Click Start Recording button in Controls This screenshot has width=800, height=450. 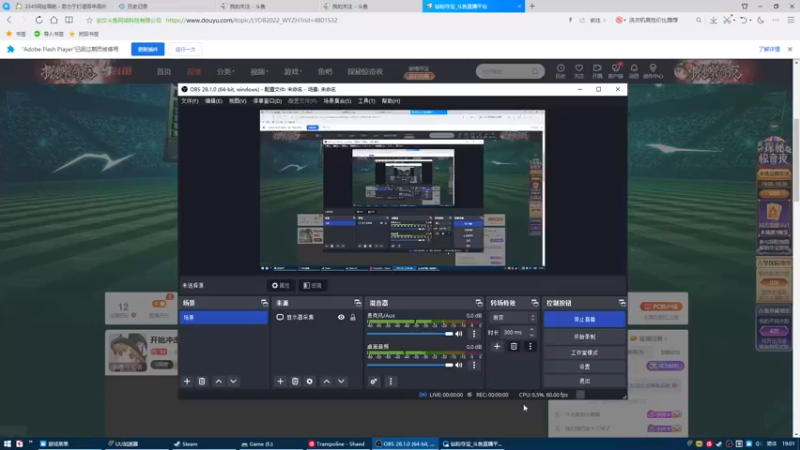584,337
